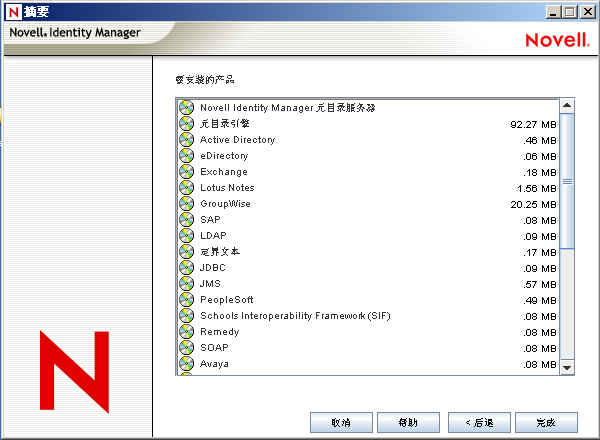Select the 元目录引擎 entry text
Viewport: 600px width, 440px height.
click(x=225, y=124)
